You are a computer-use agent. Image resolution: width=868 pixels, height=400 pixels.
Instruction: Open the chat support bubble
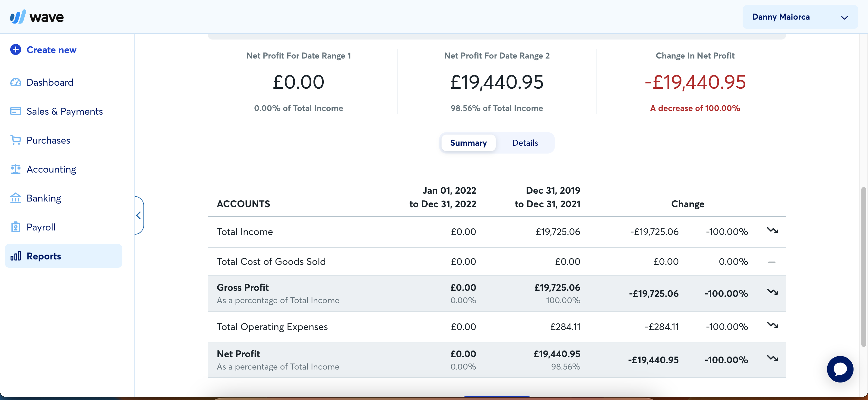pyautogui.click(x=840, y=369)
